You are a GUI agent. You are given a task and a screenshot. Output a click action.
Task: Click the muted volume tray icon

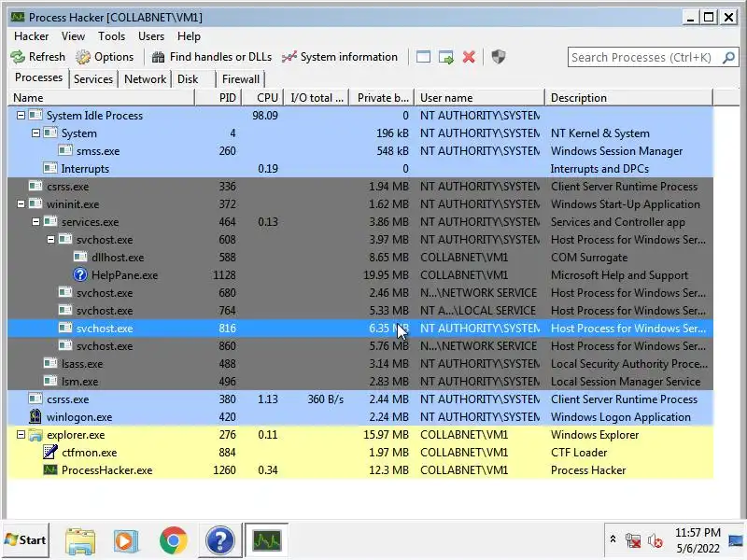655,540
